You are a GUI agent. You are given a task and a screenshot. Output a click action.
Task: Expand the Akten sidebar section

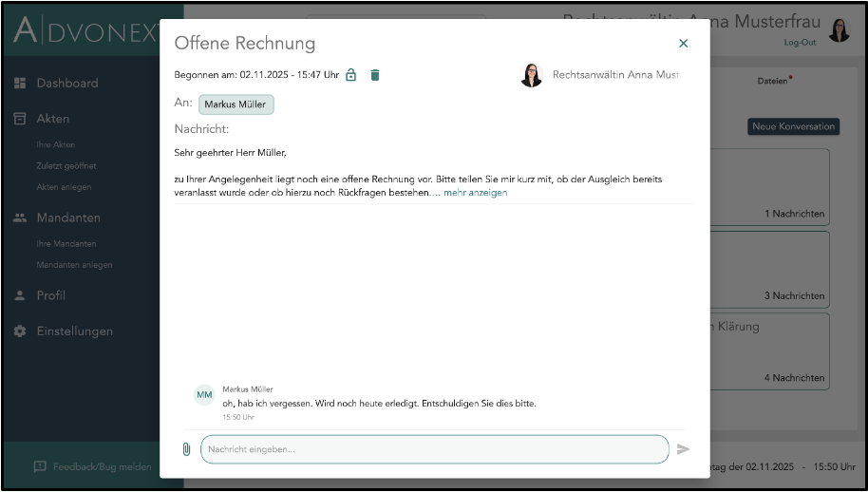click(52, 119)
